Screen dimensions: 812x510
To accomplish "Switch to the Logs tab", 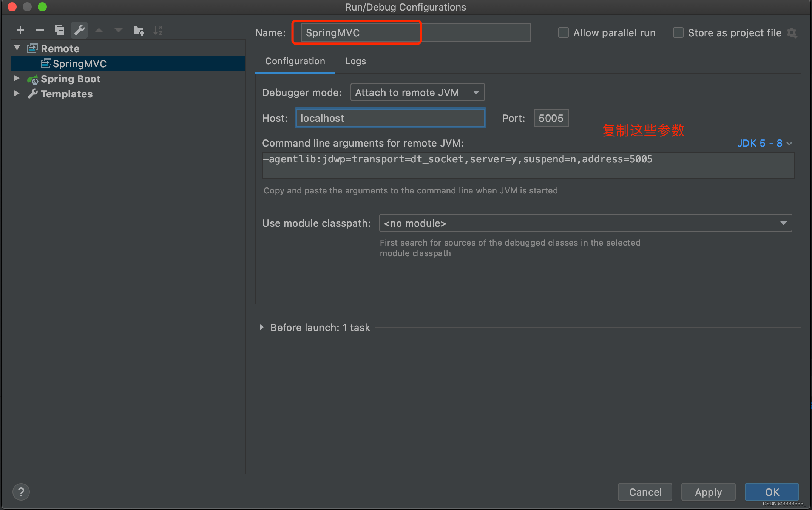I will click(355, 61).
